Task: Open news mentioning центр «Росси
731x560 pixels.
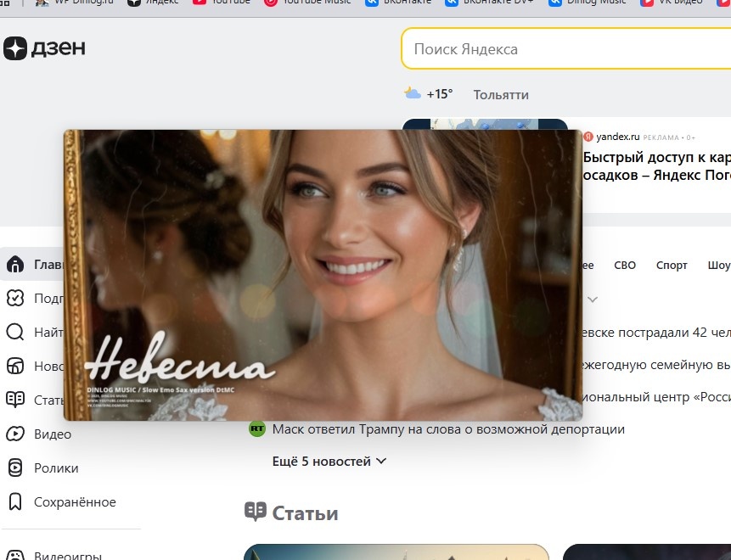Action: [x=657, y=397]
